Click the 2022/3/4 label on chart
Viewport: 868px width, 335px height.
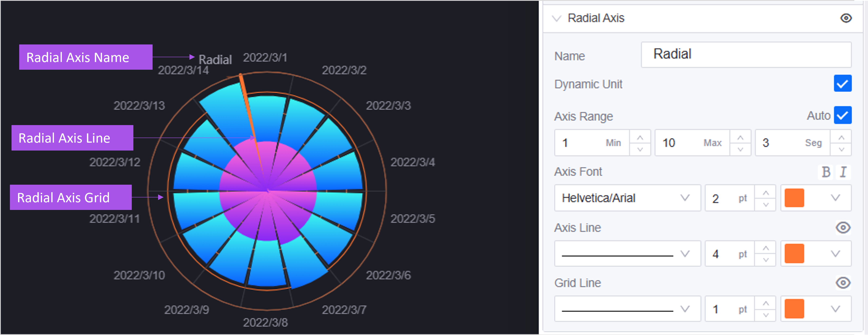coord(413,162)
